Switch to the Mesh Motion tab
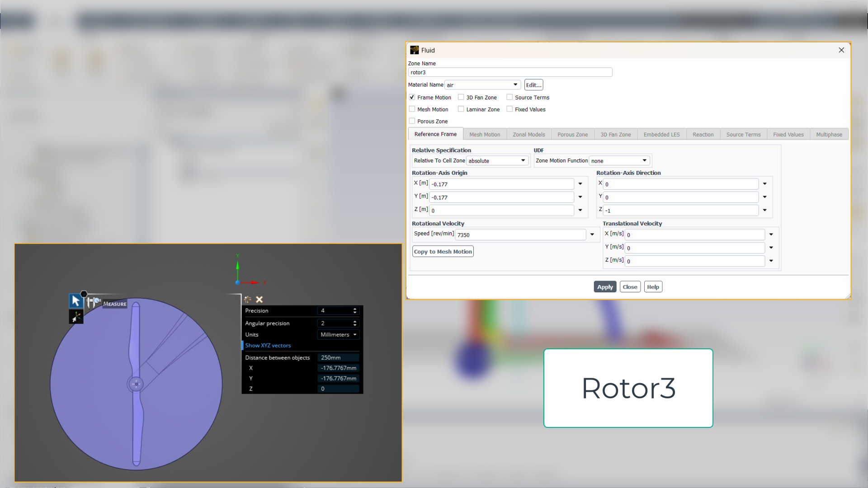868x488 pixels. pos(484,135)
